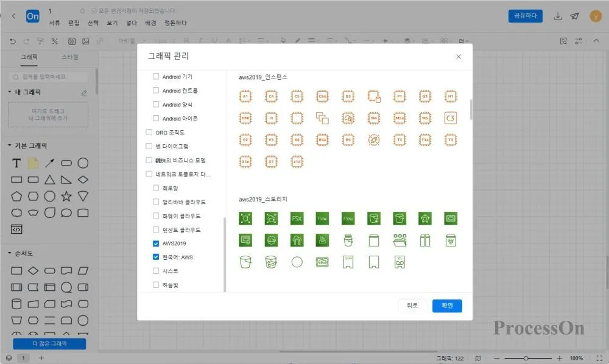Choose the first green storage icon
Image resolution: width=609 pixels, height=364 pixels.
(245, 219)
